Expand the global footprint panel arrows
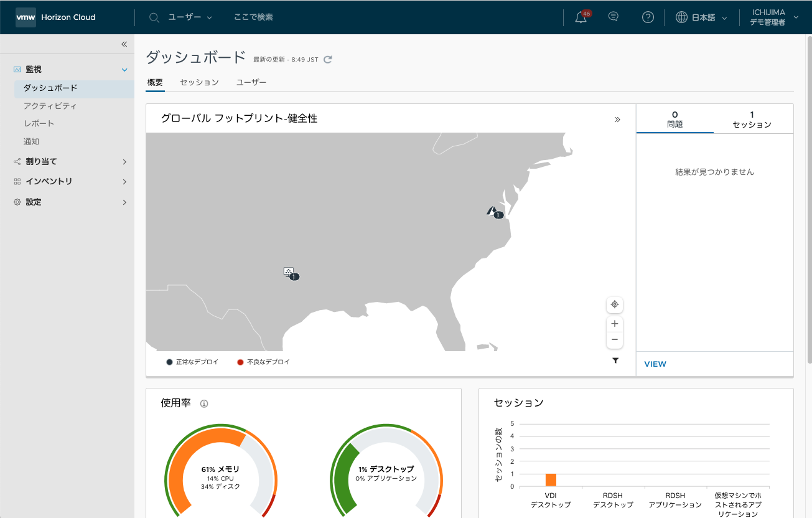The image size is (812, 518). click(x=617, y=120)
